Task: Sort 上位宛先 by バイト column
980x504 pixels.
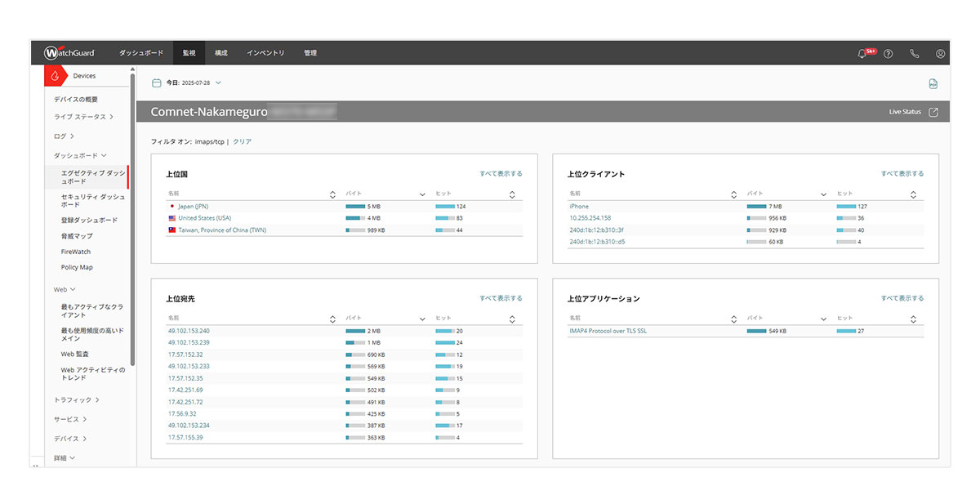Action: click(x=422, y=319)
